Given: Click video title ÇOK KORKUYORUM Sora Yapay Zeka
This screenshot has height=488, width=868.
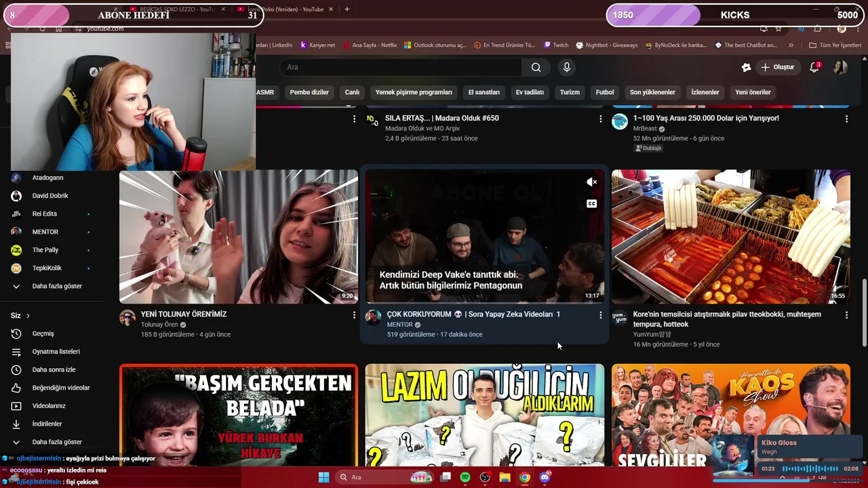Looking at the screenshot, I should 473,314.
